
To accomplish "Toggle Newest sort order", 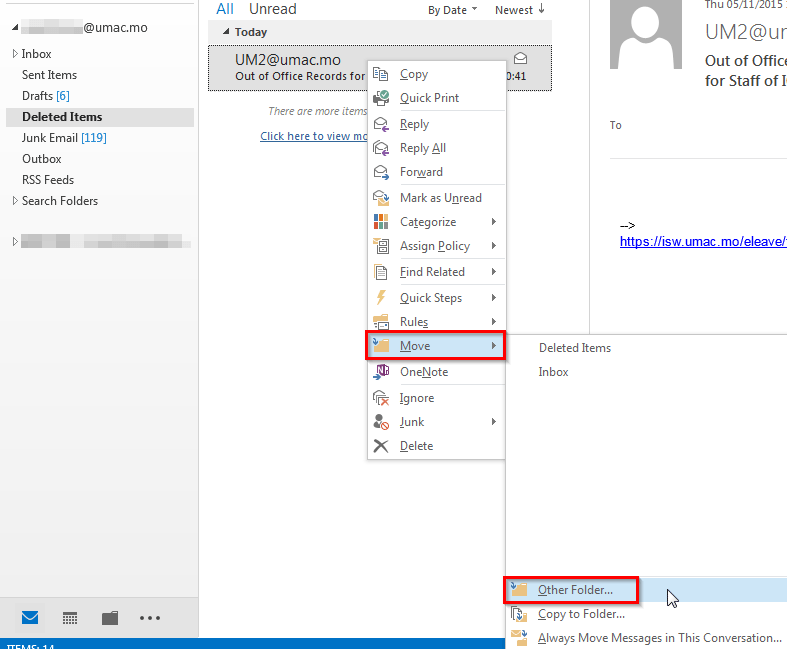I will [520, 10].
